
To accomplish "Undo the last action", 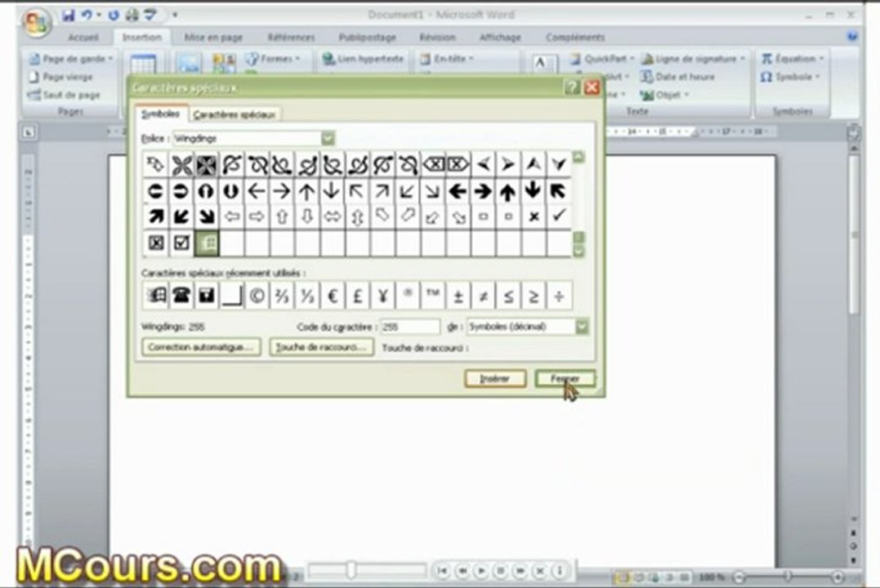I will pos(87,16).
